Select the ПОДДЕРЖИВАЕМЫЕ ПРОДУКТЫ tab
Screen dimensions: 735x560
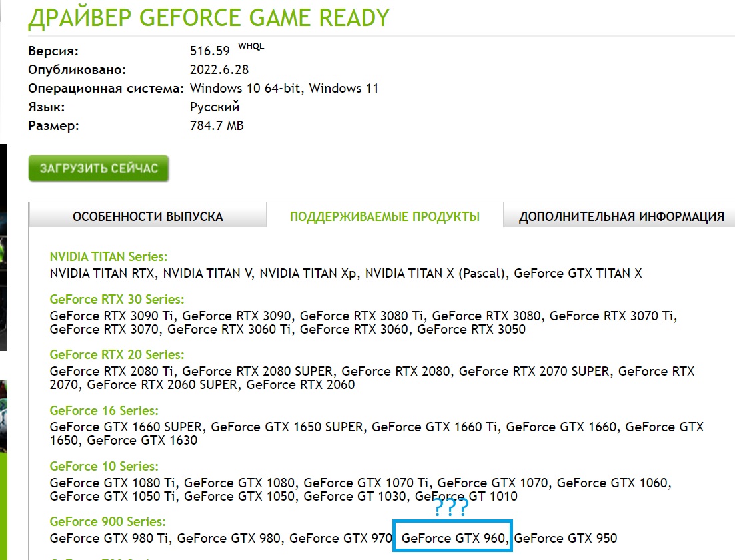pyautogui.click(x=385, y=216)
